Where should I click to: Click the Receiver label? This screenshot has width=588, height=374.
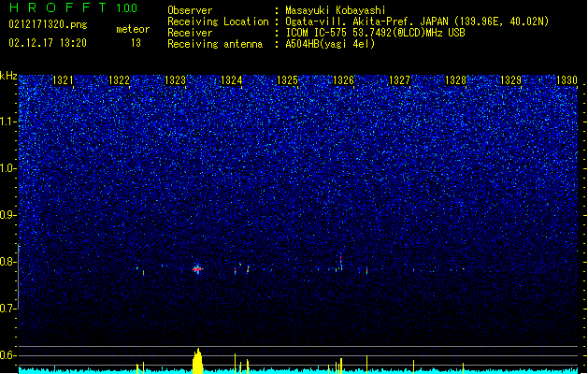click(190, 33)
